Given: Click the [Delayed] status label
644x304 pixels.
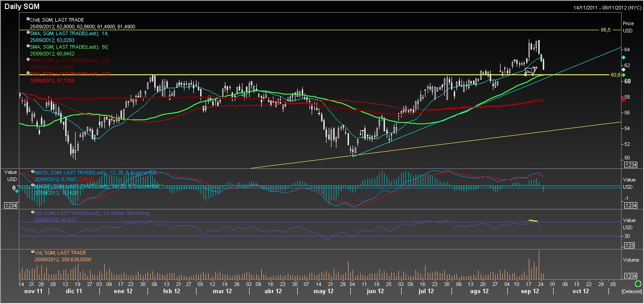Looking at the screenshot, I should tap(632, 291).
